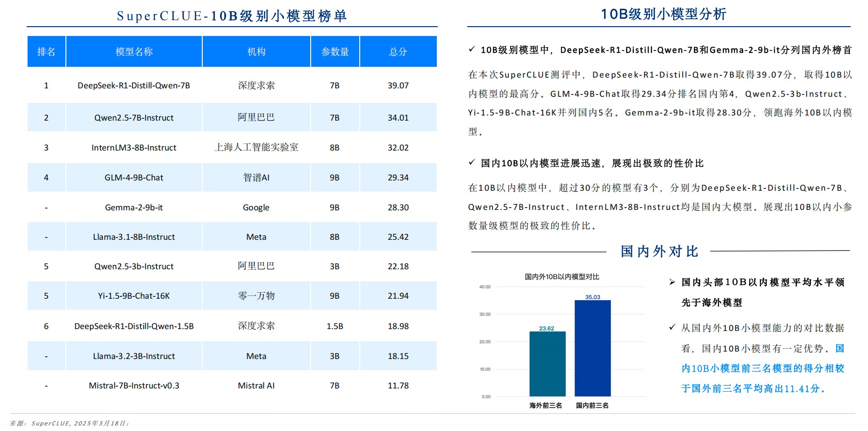Image resolution: width=868 pixels, height=431 pixels.
Task: Click the 国内外对比 section heading
Action: 659,251
